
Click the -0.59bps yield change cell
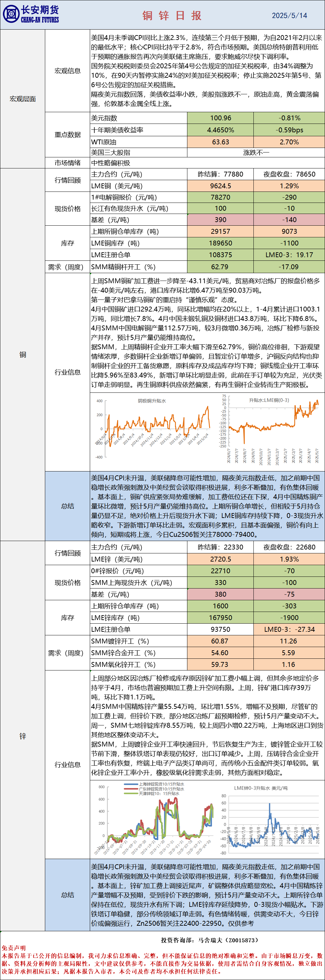pyautogui.click(x=289, y=130)
